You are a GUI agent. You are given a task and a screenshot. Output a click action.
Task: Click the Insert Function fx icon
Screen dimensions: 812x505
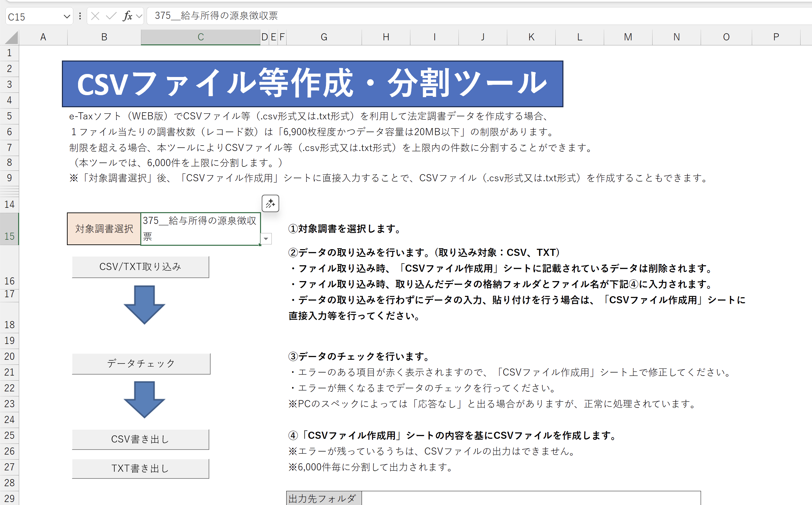tap(127, 16)
